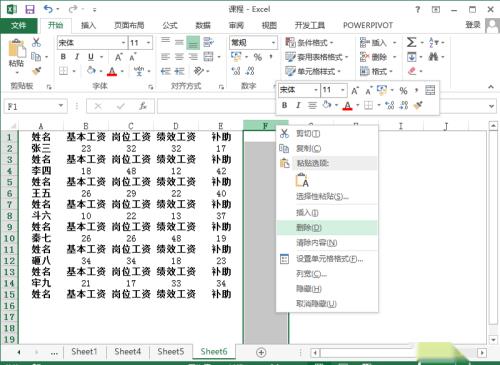Click the Clear eraser icon in ribbon
This screenshot has width=500, height=365.
pyautogui.click(x=412, y=71)
